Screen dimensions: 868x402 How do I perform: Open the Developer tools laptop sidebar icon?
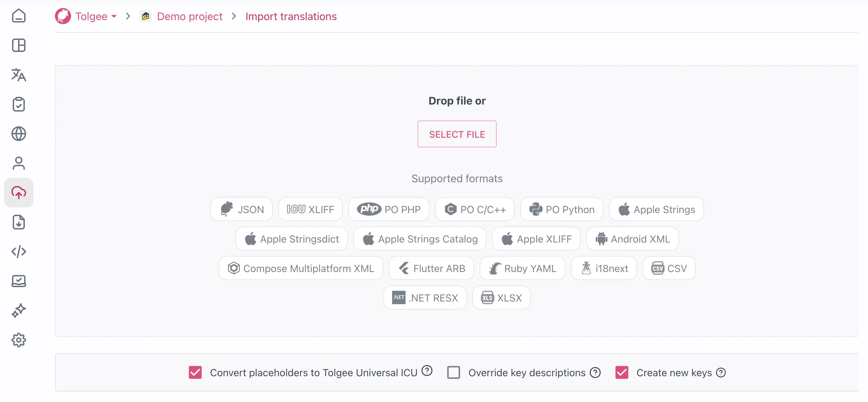pyautogui.click(x=18, y=281)
